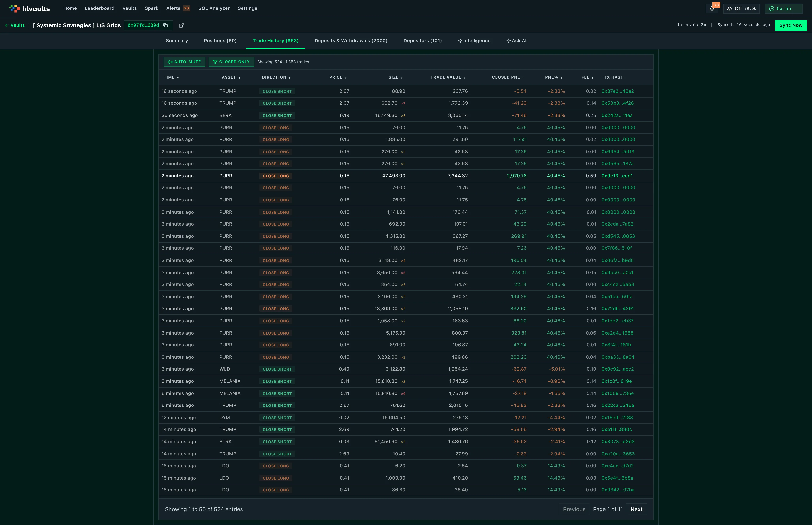This screenshot has height=525, width=812.
Task: Open the 0x…5b wallet button
Action: coord(783,8)
